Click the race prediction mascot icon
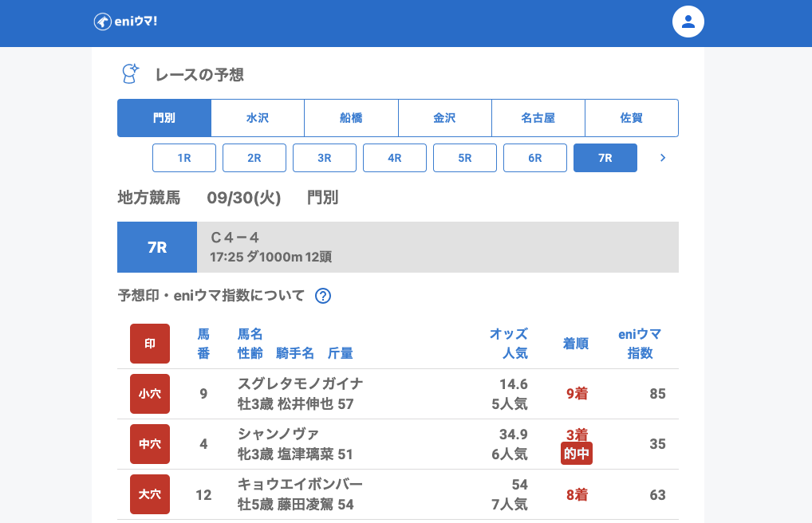812x523 pixels. click(x=130, y=74)
